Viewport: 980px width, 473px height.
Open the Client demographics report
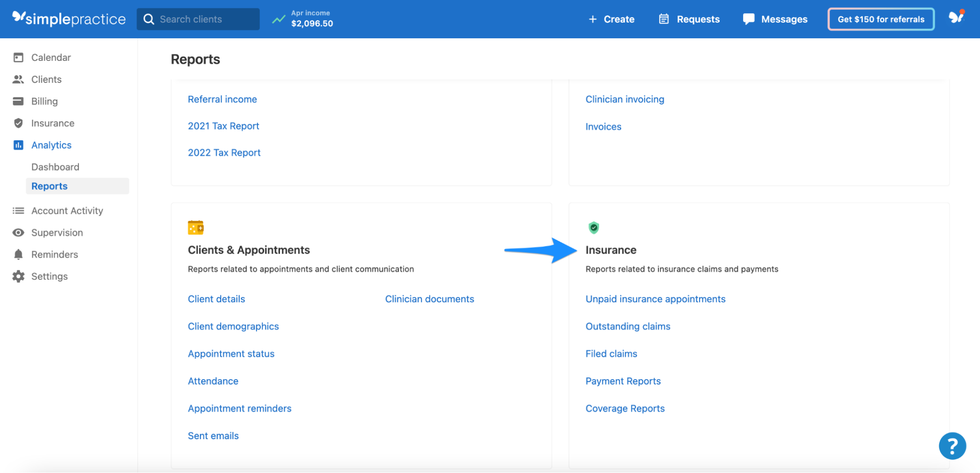click(233, 326)
